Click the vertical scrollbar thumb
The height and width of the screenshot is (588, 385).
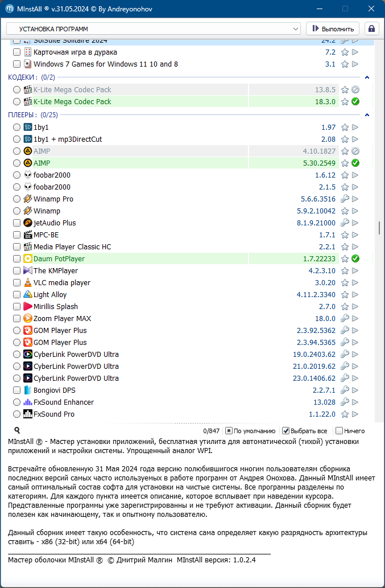coord(379,228)
